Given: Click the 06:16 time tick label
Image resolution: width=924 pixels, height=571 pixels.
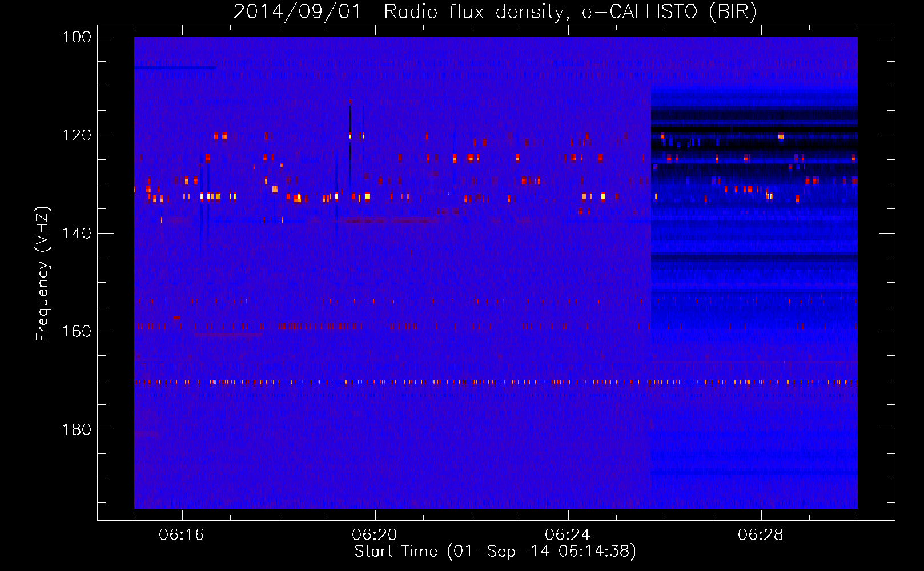Looking at the screenshot, I should coord(182,535).
